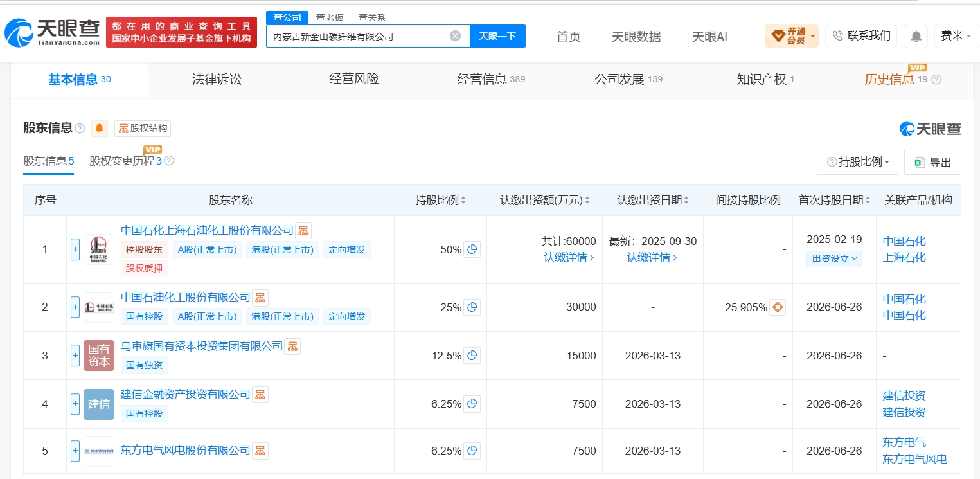Screen dimensions: 980x479
Task: Click the 导出 export button
Action: 932,162
